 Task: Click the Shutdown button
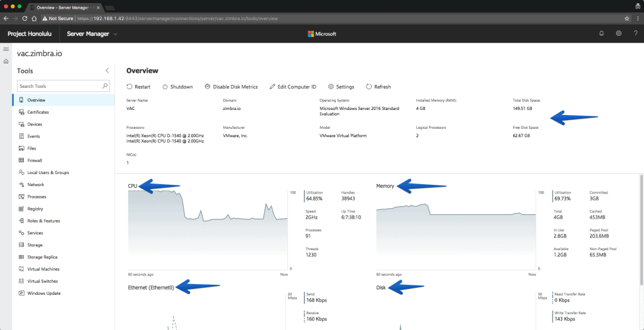pos(177,87)
